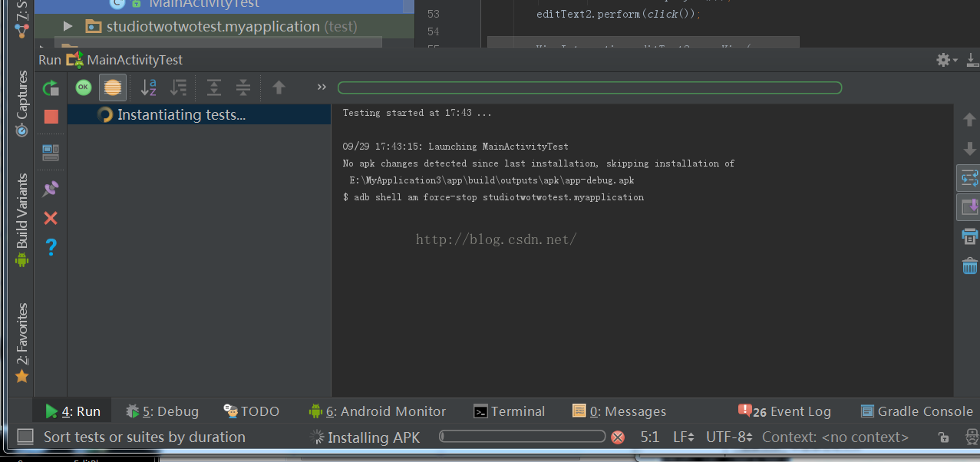The image size is (980, 462).
Task: Sort tests alphabetically
Action: 148,87
